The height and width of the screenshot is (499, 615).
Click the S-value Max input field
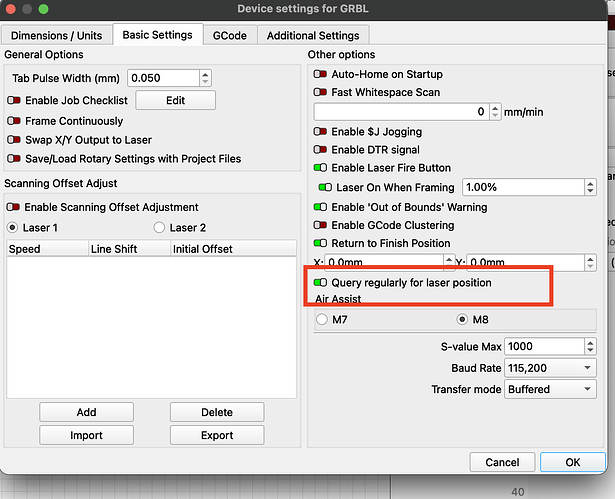point(540,346)
